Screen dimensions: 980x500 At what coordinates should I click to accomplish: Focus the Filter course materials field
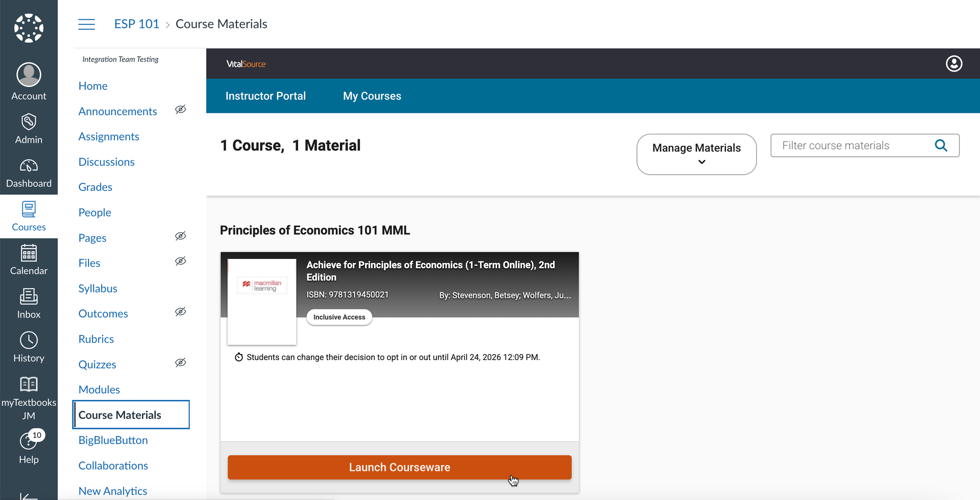pos(865,146)
